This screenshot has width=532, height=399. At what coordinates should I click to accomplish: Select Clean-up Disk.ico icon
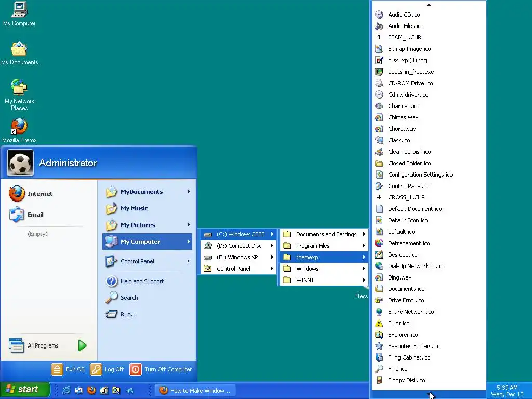coord(379,152)
